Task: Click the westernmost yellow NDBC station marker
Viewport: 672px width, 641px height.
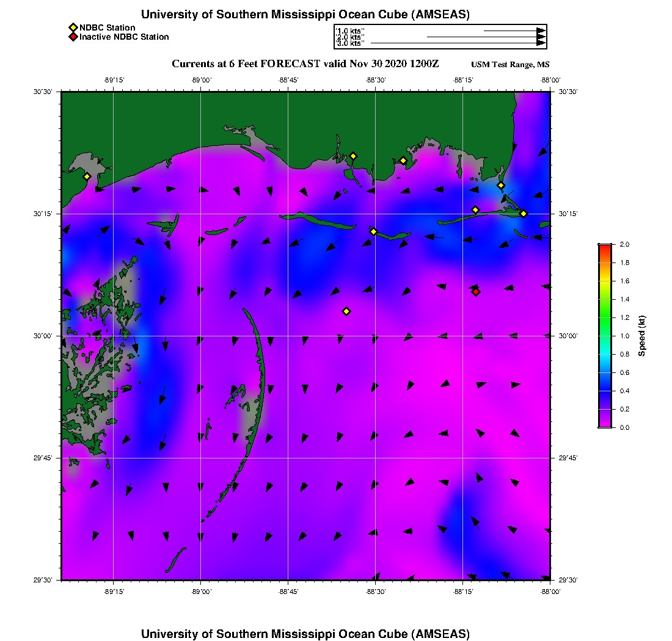Action: (87, 176)
